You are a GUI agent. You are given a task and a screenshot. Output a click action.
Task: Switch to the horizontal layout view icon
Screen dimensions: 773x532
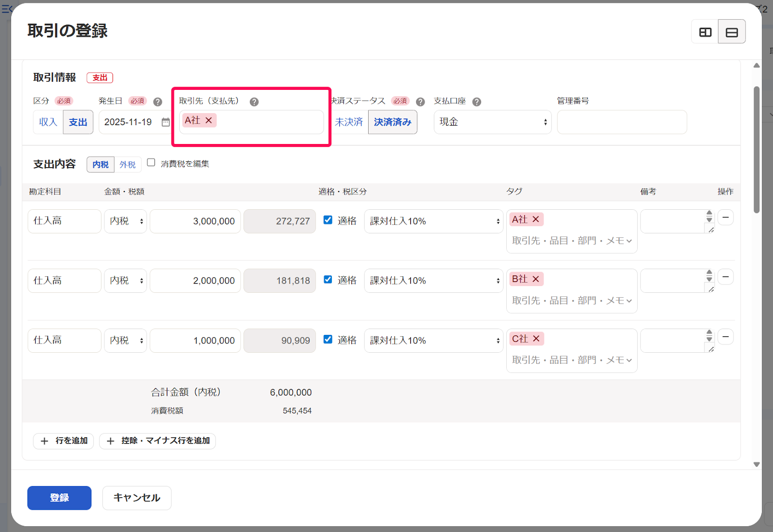click(732, 31)
